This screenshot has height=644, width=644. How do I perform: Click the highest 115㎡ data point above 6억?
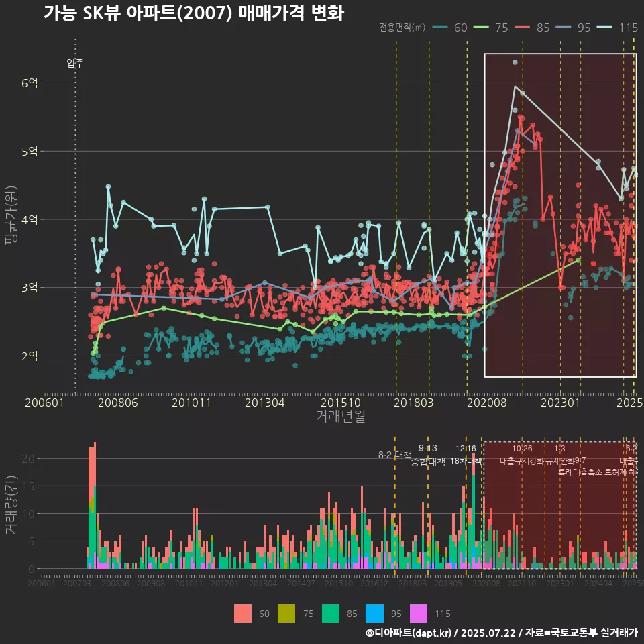[515, 62]
